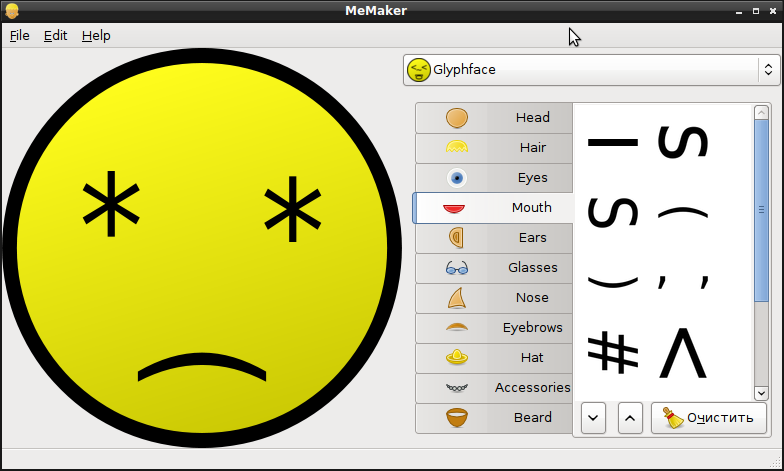Minimize the MeMaker window
The height and width of the screenshot is (471, 784).
(x=739, y=11)
